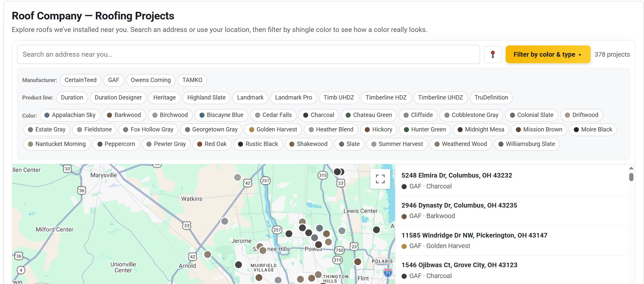This screenshot has height=284, width=644.
Task: Open 11585 Windridge Dr NW project listing
Action: [511, 241]
